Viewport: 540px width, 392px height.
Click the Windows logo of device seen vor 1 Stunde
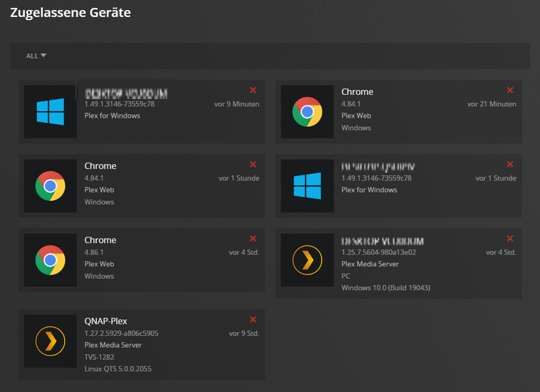click(x=307, y=186)
